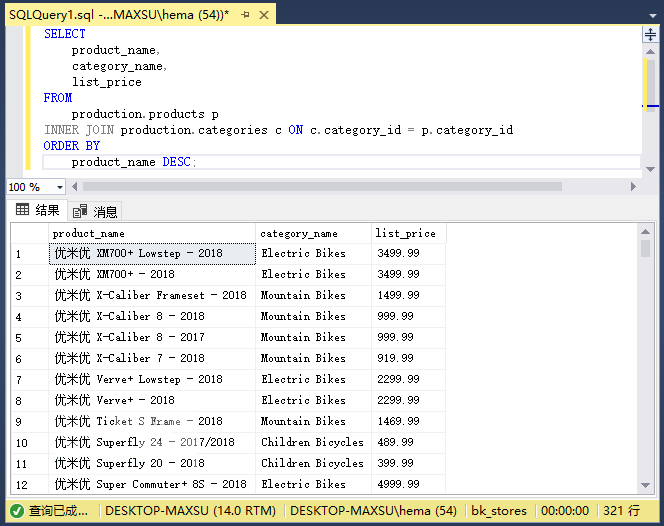Open the 100 % zoom dropdown

point(60,187)
